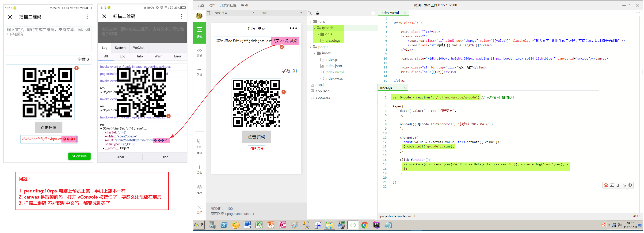Screen dimensions: 644x233
Task: Click X close icon in vConsole phone screenshot
Action: pos(104,16)
